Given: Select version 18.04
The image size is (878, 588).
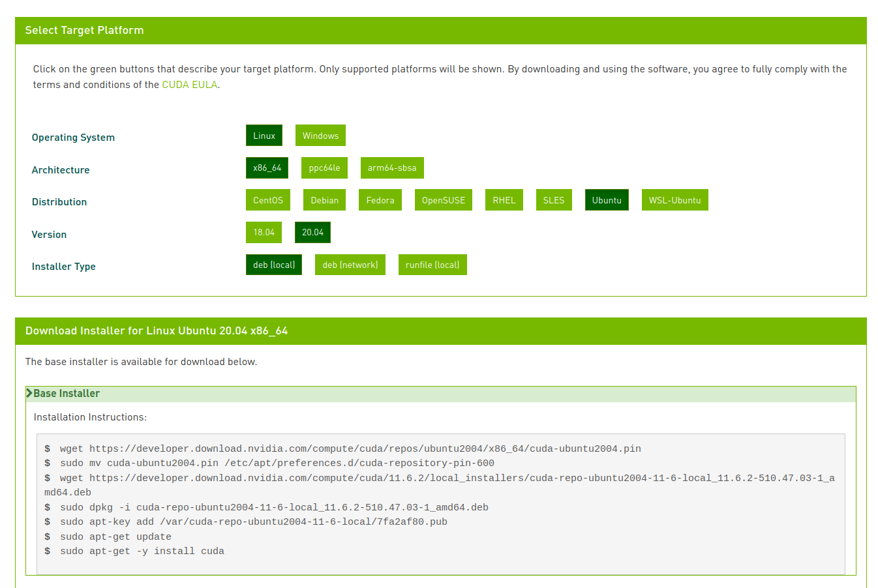Looking at the screenshot, I should click(264, 232).
